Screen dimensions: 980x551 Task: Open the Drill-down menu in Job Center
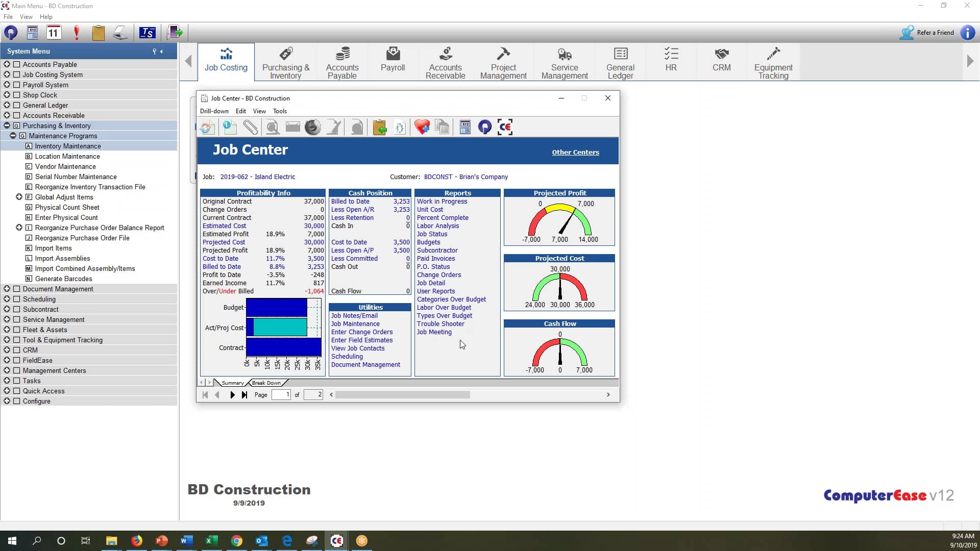(x=214, y=111)
